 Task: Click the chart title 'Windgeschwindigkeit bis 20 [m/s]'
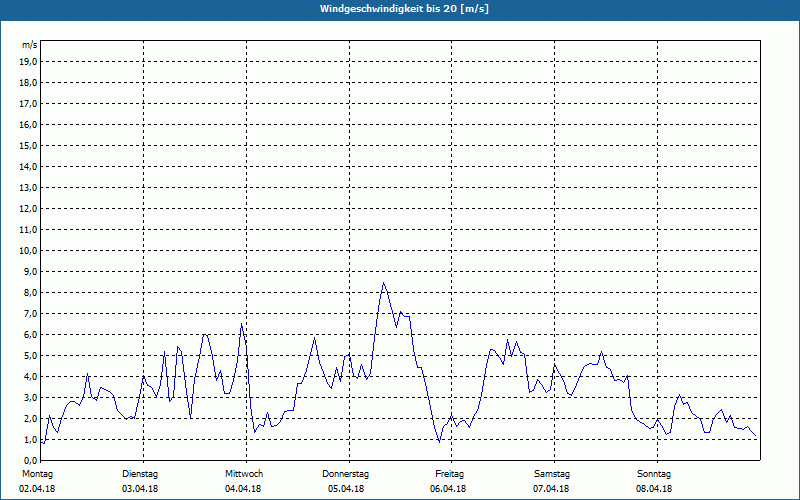404,9
